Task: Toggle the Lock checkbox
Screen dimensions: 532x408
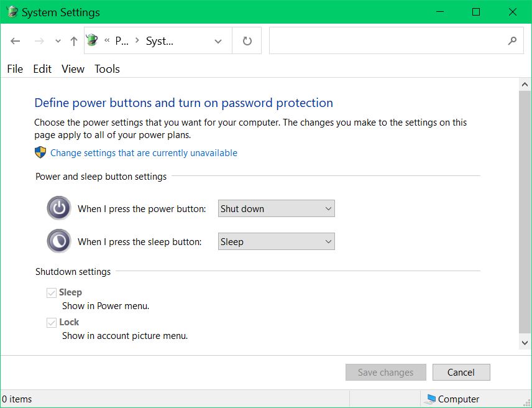Action: 52,323
